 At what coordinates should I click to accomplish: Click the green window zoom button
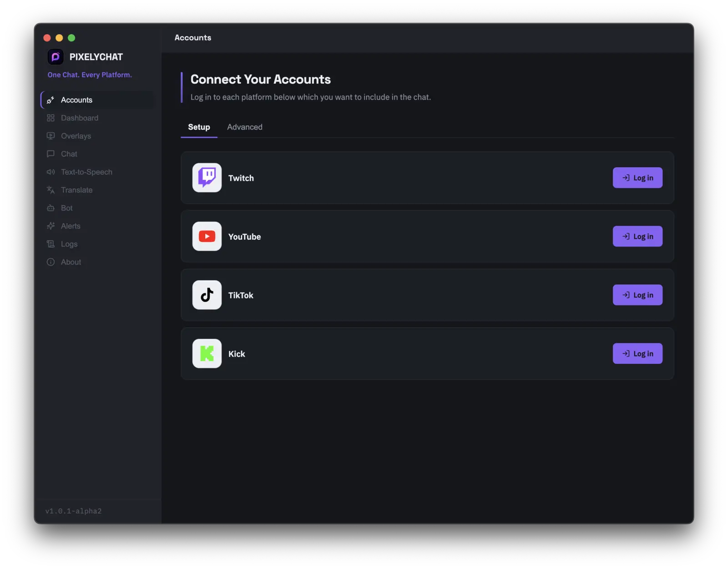[x=71, y=38]
